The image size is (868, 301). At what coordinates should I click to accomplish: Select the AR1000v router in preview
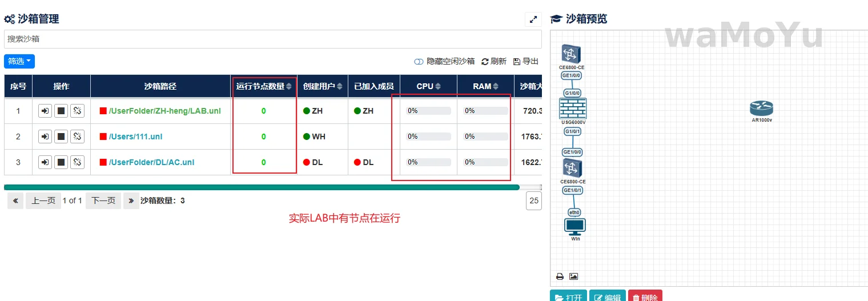(761, 108)
